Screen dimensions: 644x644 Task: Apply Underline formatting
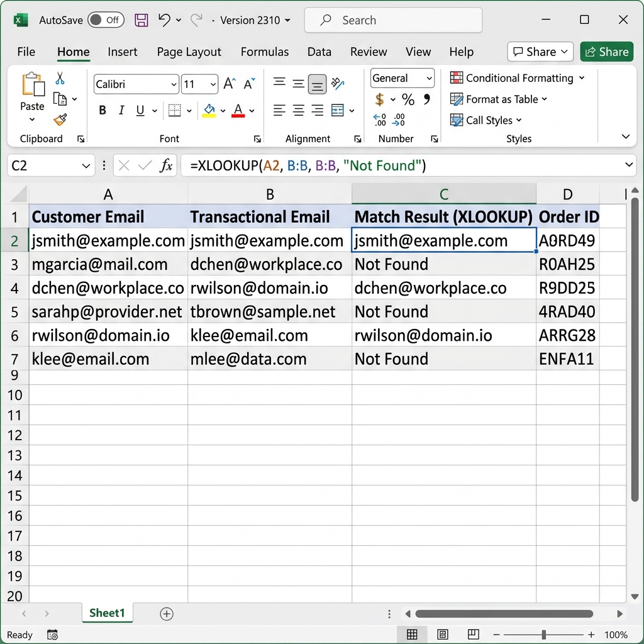point(140,110)
